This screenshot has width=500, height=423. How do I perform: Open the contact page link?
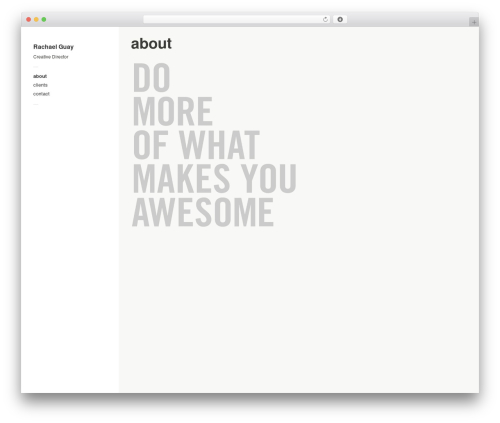click(41, 94)
